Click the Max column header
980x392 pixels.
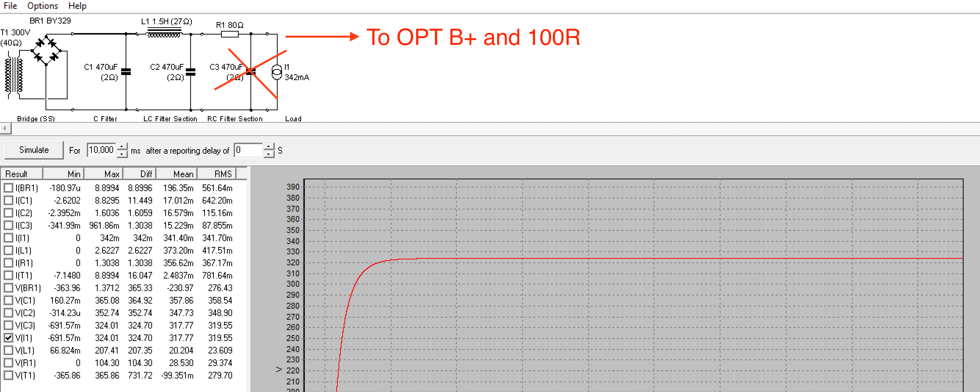104,174
